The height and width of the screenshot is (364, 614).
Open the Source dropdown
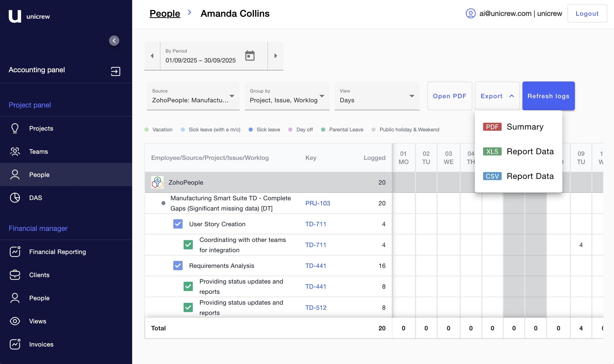(193, 96)
